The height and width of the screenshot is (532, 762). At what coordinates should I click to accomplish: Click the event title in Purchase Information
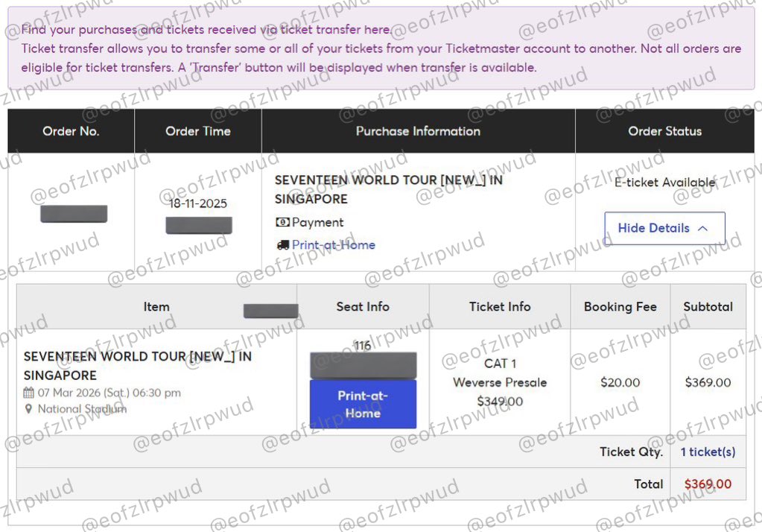click(389, 190)
